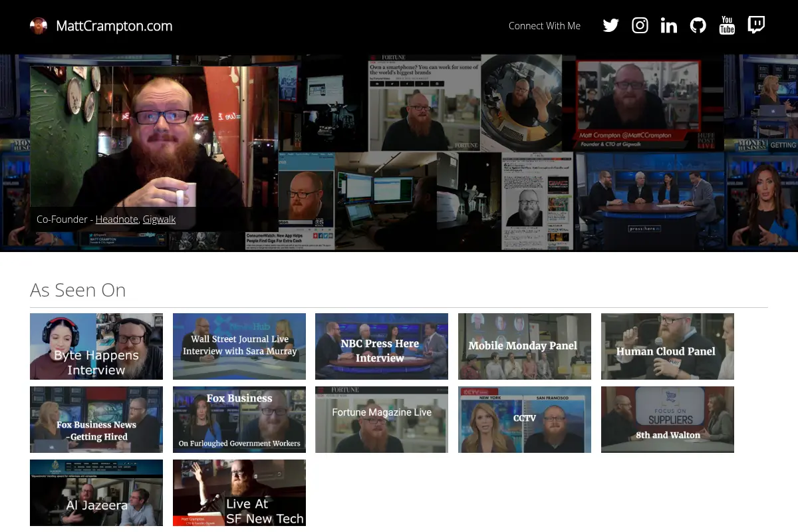This screenshot has height=532, width=798.
Task: Select the Mobile Monday Panel thumbnail
Action: [x=525, y=346]
